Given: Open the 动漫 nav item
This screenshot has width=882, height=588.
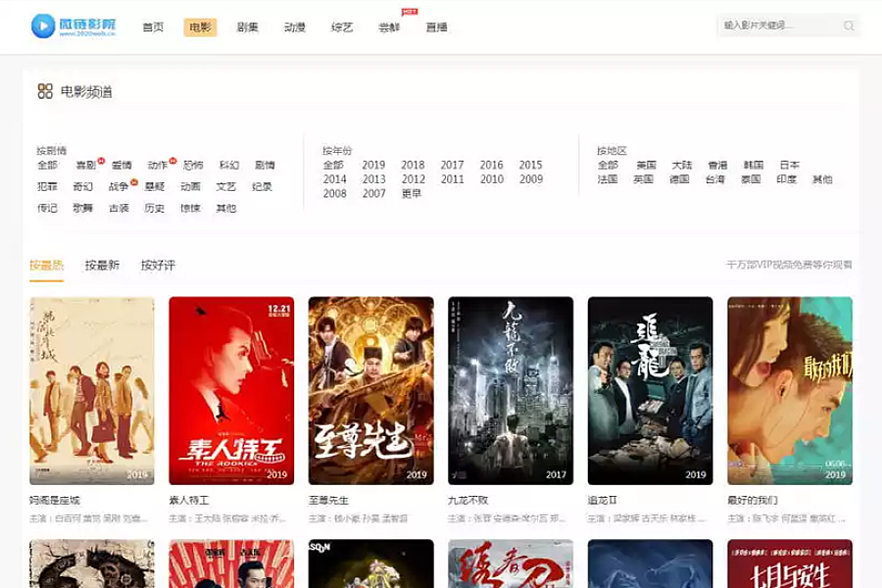Looking at the screenshot, I should [x=295, y=27].
